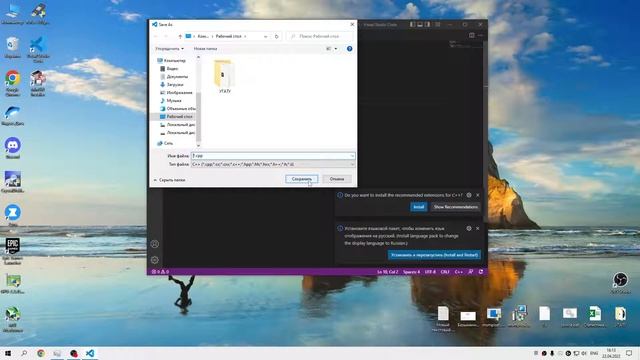Open Epic Games Launcher desktop shortcut
The height and width of the screenshot is (360, 640).
[x=13, y=251]
